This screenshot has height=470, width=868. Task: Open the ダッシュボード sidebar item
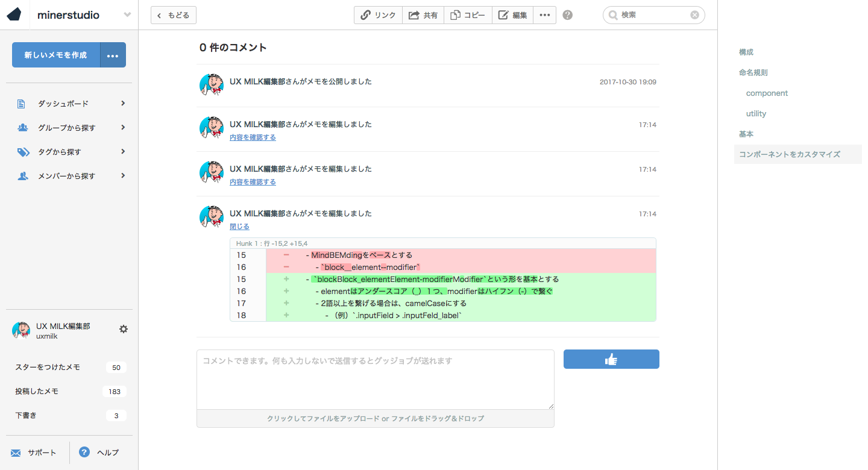(x=63, y=104)
